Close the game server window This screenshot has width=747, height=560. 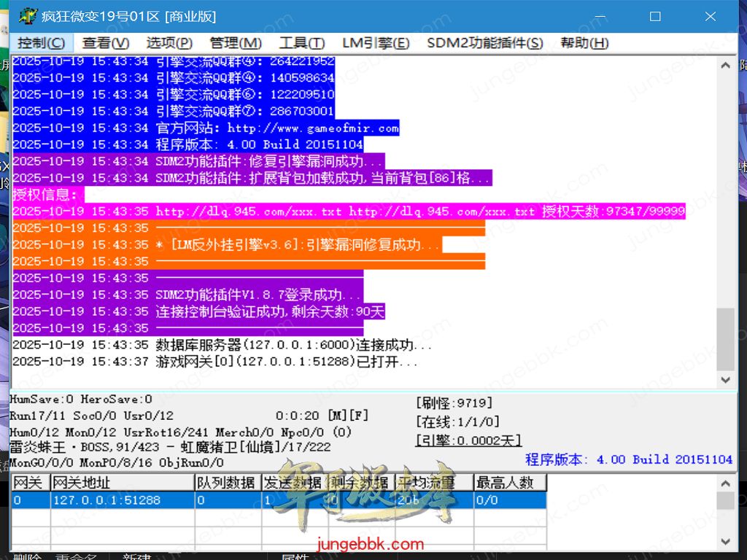tap(711, 16)
